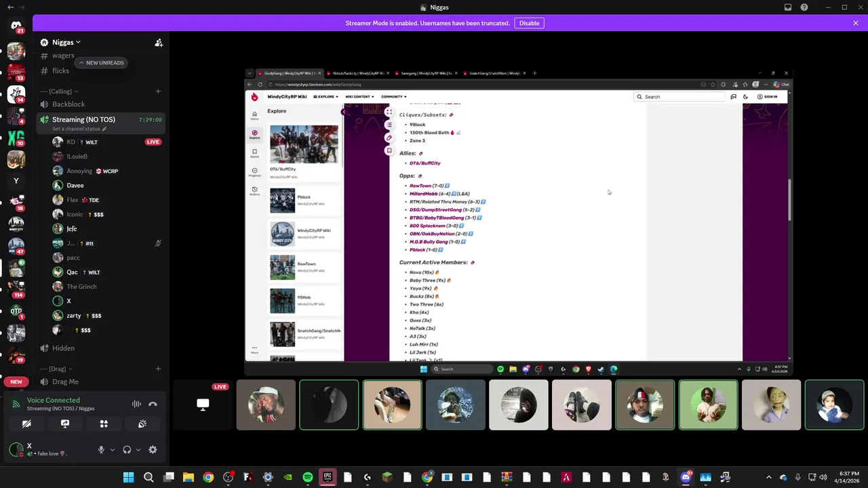Open voice noise suppression waveform icon
This screenshot has height=488, width=868.
pos(136,404)
